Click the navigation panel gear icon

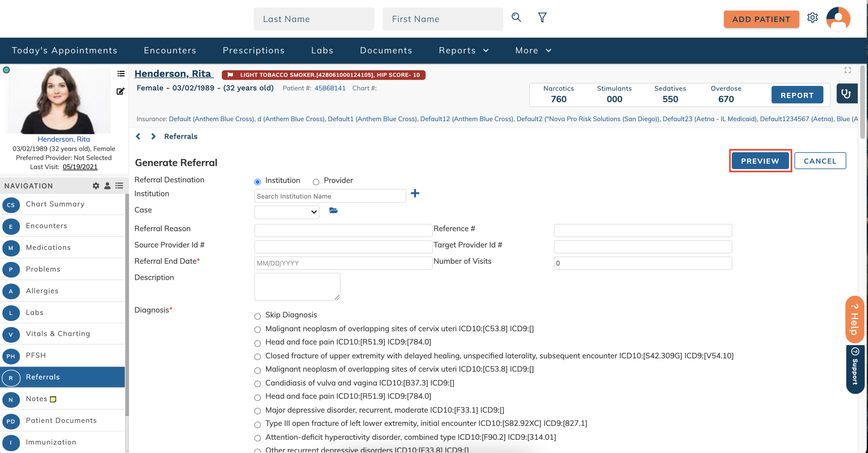(96, 186)
